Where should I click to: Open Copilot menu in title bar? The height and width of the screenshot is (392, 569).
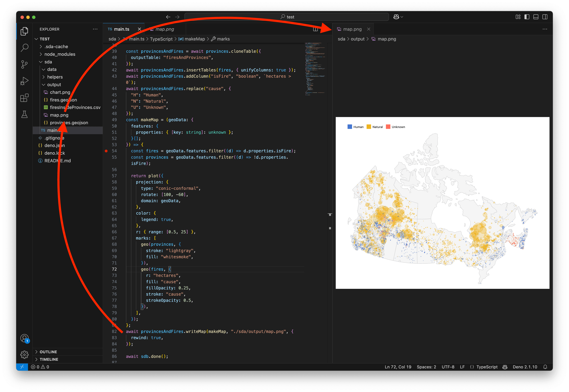coord(398,17)
